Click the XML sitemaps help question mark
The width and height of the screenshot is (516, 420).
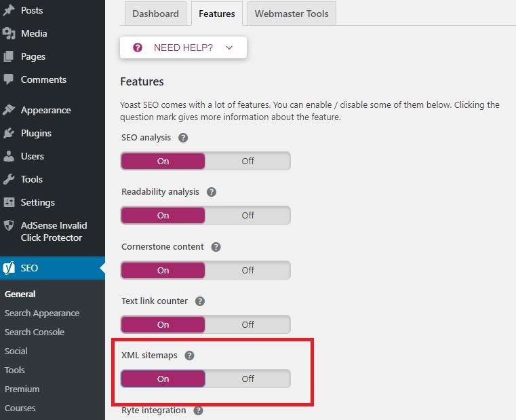189,356
